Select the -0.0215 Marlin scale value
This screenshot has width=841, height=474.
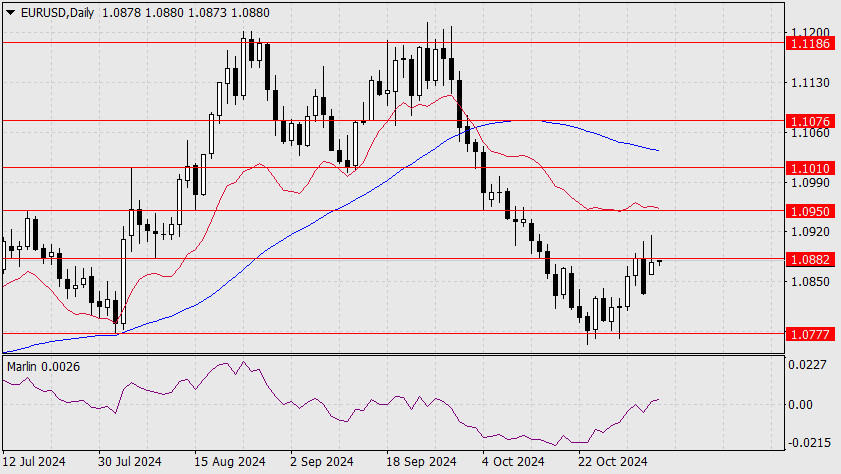point(808,443)
